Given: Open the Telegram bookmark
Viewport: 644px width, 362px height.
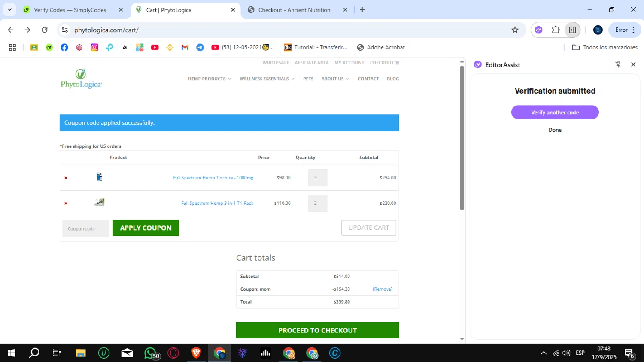Looking at the screenshot, I should click(x=200, y=48).
